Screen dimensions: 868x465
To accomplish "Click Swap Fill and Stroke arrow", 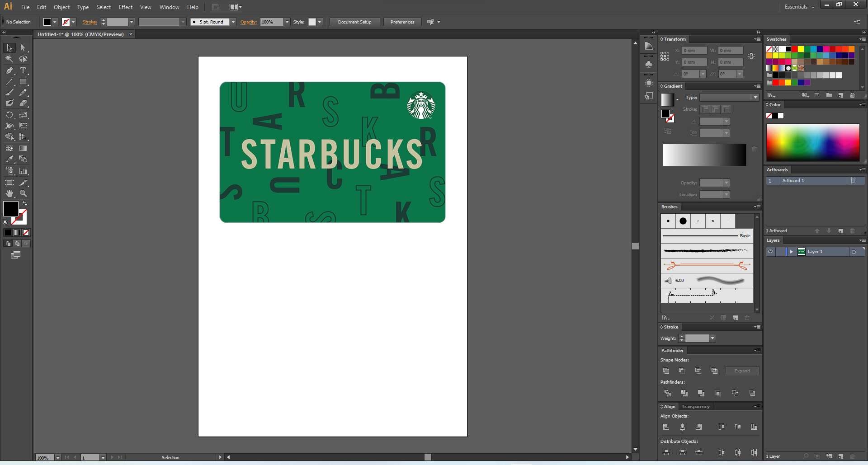I will [25, 204].
